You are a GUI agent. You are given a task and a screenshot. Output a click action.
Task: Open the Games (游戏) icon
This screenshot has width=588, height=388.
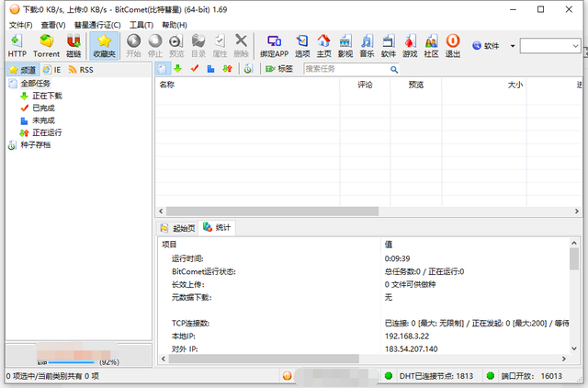coord(410,46)
